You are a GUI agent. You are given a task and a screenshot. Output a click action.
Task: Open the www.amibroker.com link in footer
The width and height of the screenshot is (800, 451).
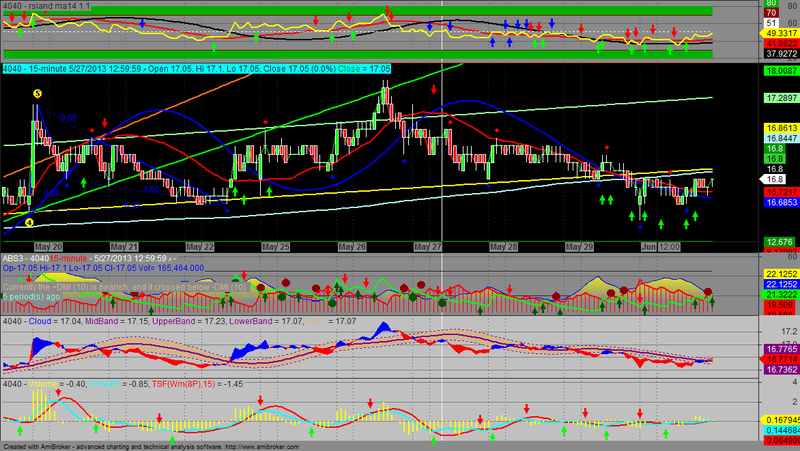tap(262, 447)
